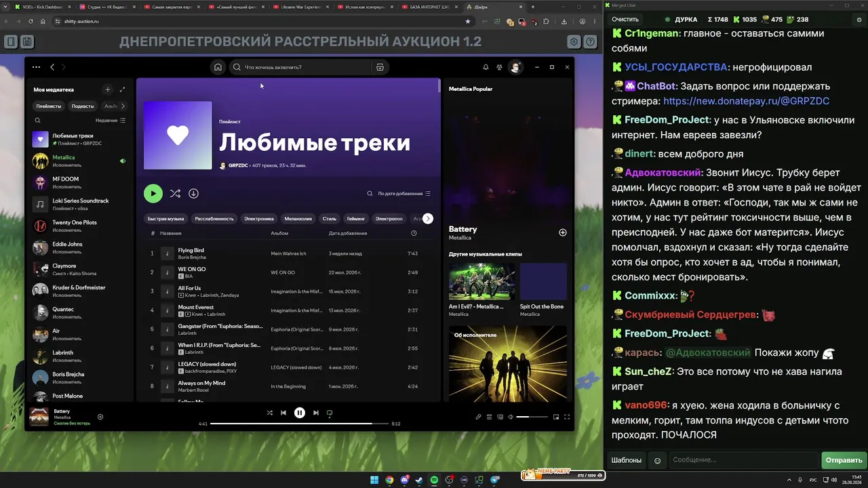Click the save disk icon on the auction page

[x=26, y=42]
